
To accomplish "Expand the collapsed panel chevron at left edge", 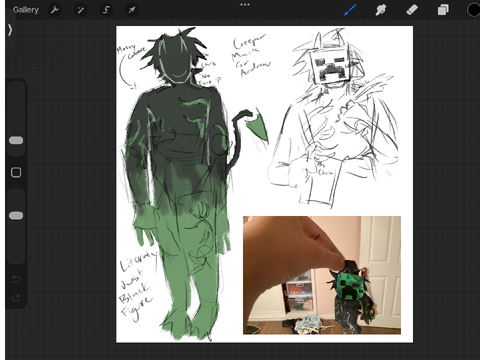I will tap(10, 30).
